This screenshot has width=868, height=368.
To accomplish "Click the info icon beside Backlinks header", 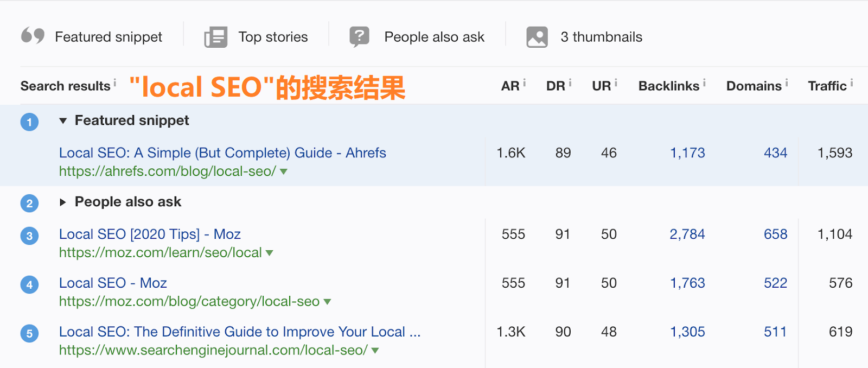I will pos(705,81).
